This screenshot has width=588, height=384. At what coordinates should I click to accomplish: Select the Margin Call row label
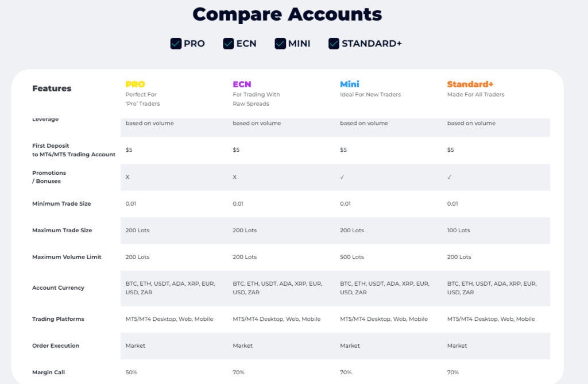48,372
